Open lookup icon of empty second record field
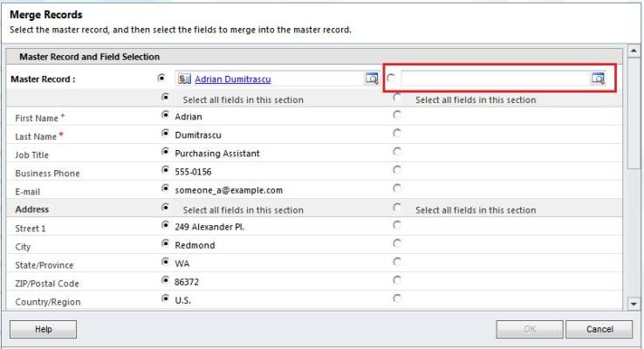 click(598, 78)
